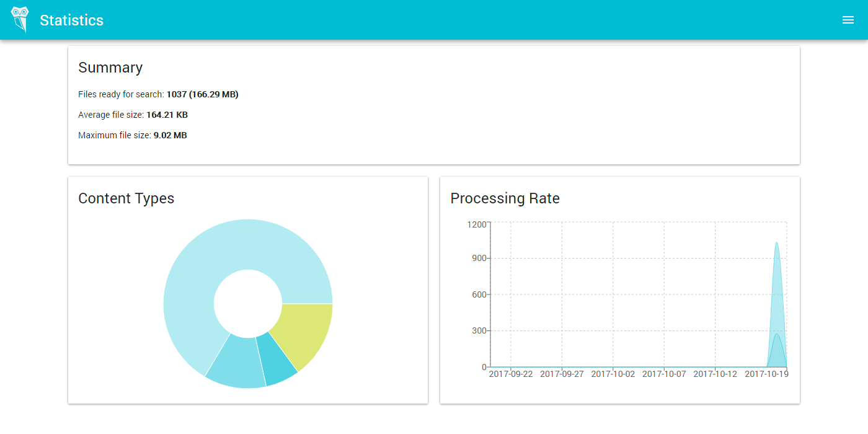Image resolution: width=868 pixels, height=434 pixels.
Task: Click the Summary heading
Action: [x=110, y=68]
